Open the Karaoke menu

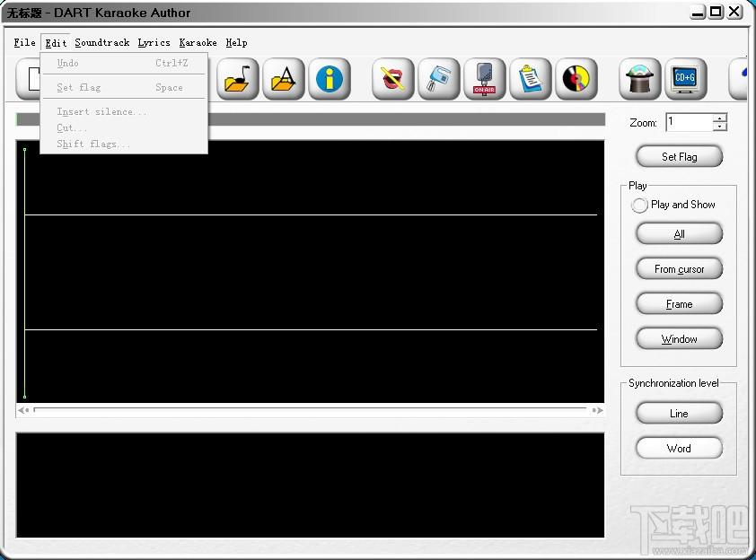(x=198, y=42)
